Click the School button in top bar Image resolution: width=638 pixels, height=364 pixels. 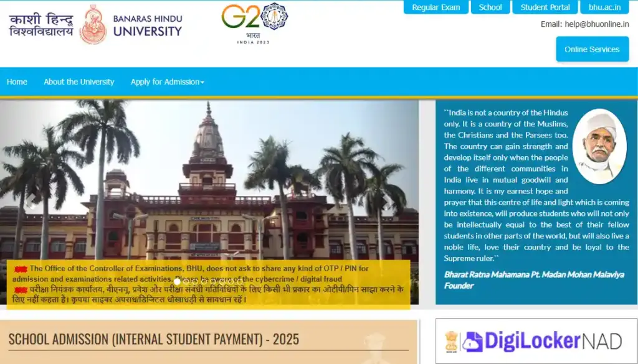pyautogui.click(x=490, y=7)
